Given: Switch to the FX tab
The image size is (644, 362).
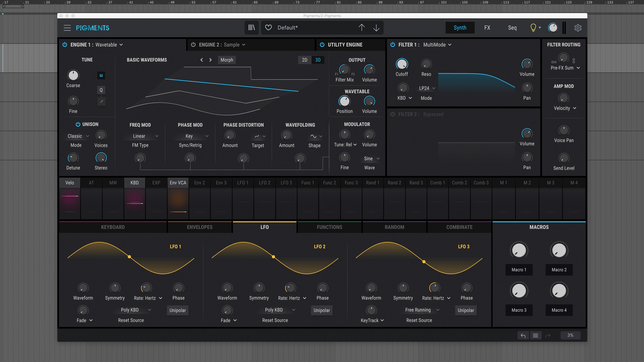Looking at the screenshot, I should pyautogui.click(x=487, y=27).
